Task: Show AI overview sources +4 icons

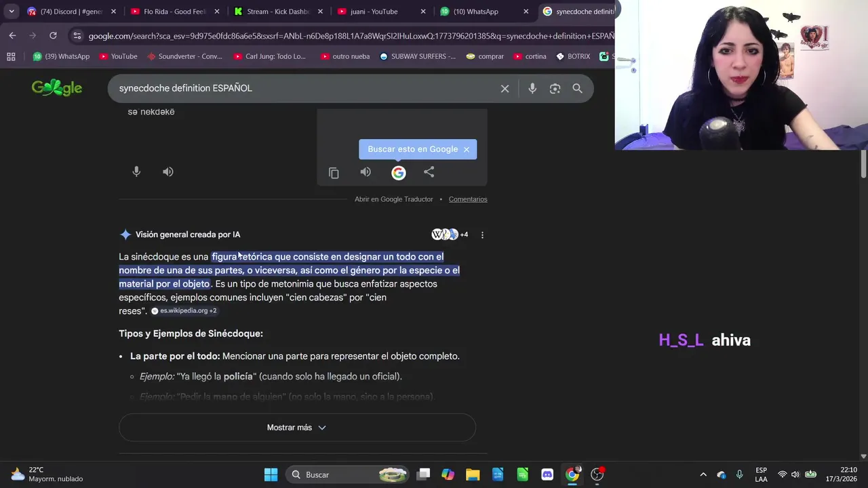Action: [450, 235]
